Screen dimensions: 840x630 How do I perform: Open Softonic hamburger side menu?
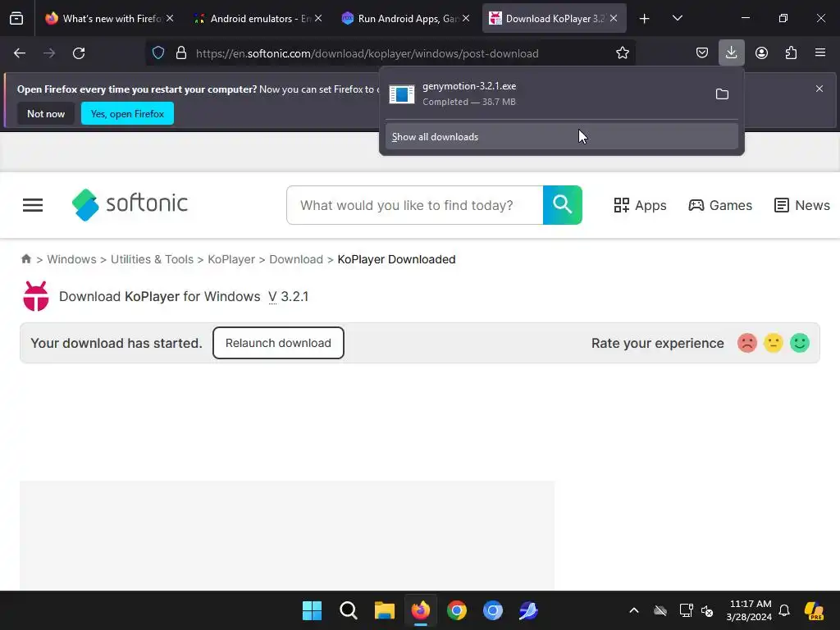pyautogui.click(x=33, y=205)
